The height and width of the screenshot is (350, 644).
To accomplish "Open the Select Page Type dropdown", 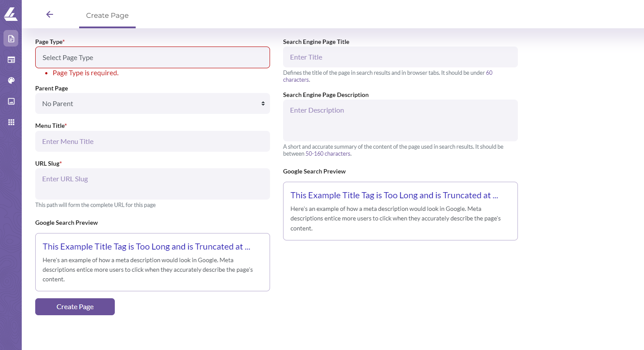I will click(x=153, y=57).
